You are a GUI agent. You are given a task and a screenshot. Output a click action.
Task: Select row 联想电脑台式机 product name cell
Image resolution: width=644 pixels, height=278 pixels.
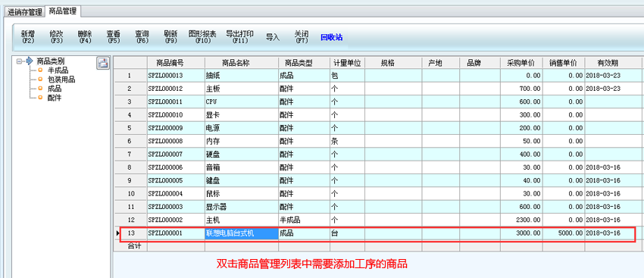click(242, 233)
